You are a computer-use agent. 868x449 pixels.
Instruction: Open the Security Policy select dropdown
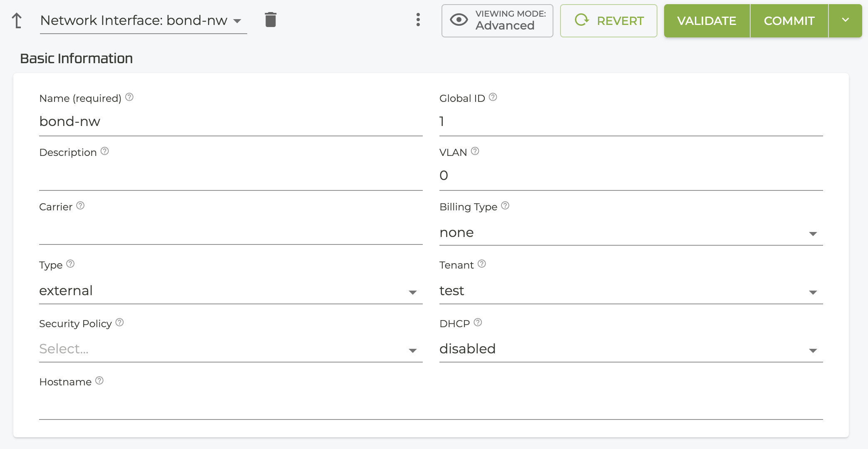tap(230, 349)
